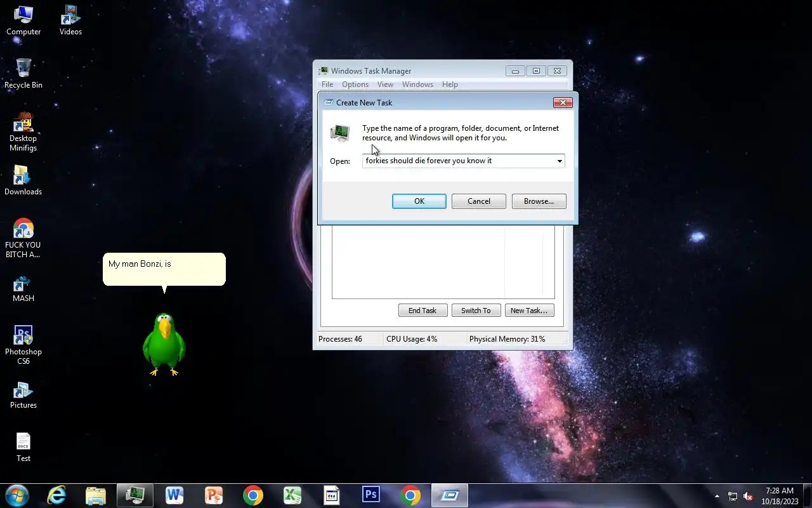Viewport: 812px width, 508px height.
Task: Open the Computer desktop icon
Action: click(23, 20)
